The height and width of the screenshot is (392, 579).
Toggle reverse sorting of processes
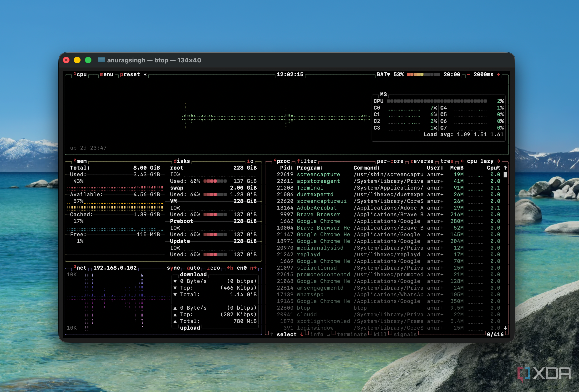pos(422,161)
